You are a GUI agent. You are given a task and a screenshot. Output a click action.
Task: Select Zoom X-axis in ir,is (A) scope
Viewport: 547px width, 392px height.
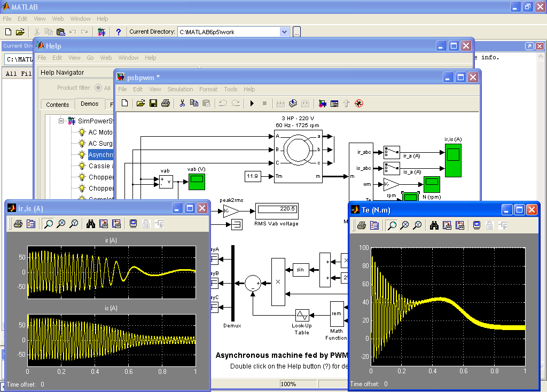point(61,224)
